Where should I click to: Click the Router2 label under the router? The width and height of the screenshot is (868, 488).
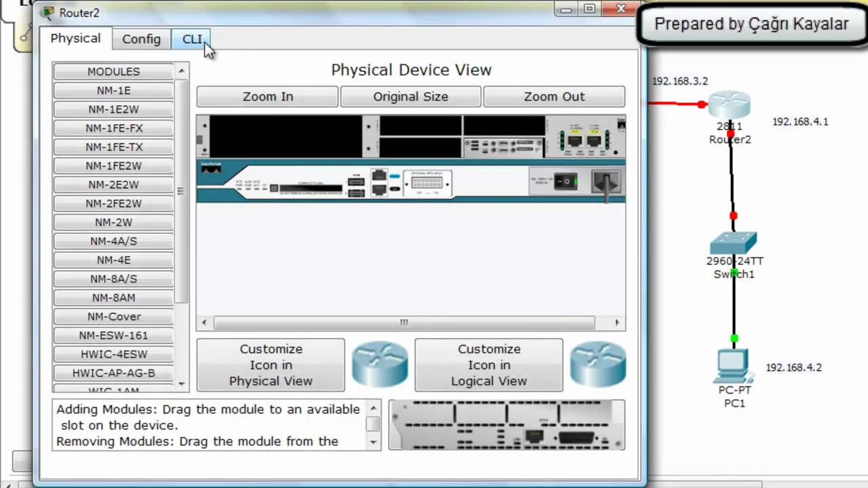pos(730,140)
